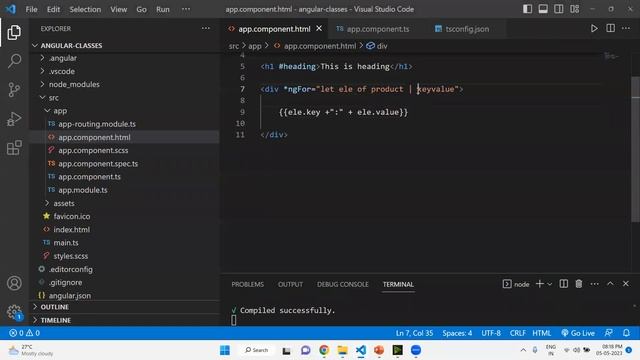Switch to DEBUG CONSOLE panel tab
The height and width of the screenshot is (360, 640).
342,284
